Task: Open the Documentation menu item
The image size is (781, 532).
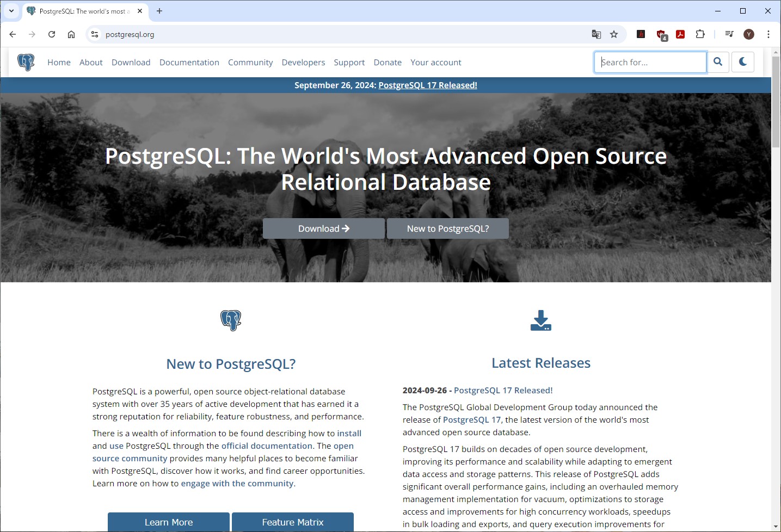Action: (189, 63)
